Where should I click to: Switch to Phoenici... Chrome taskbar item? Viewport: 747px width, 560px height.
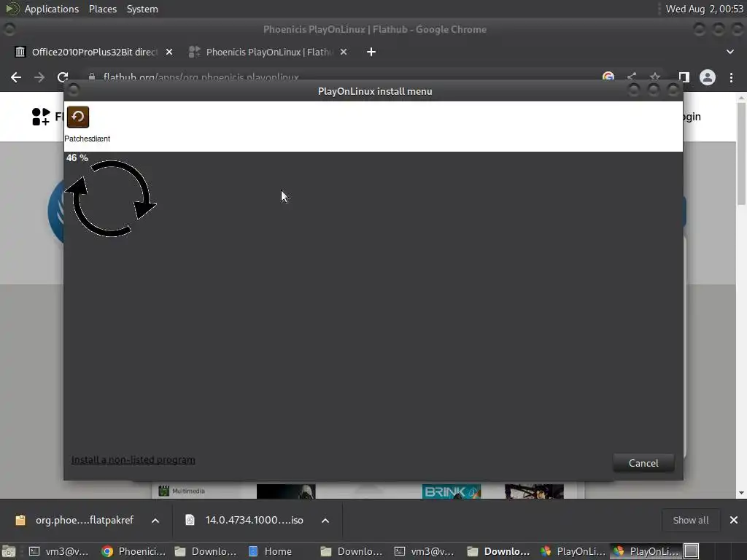pos(133,551)
